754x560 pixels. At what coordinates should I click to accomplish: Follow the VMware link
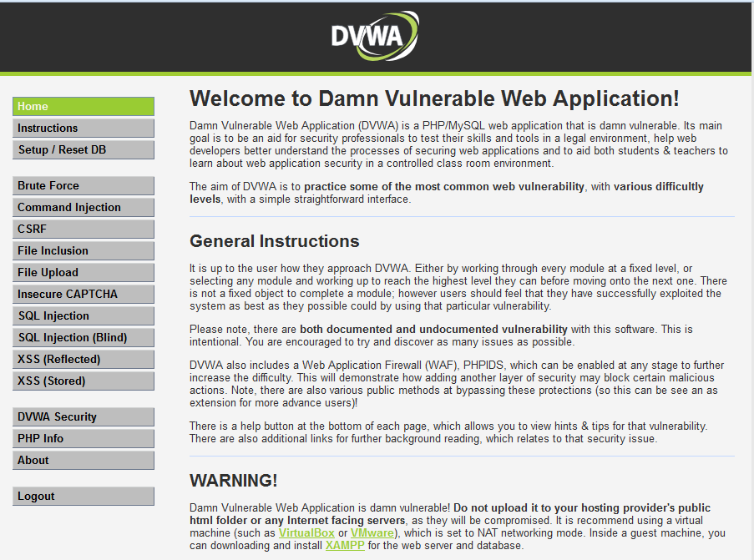click(x=372, y=533)
